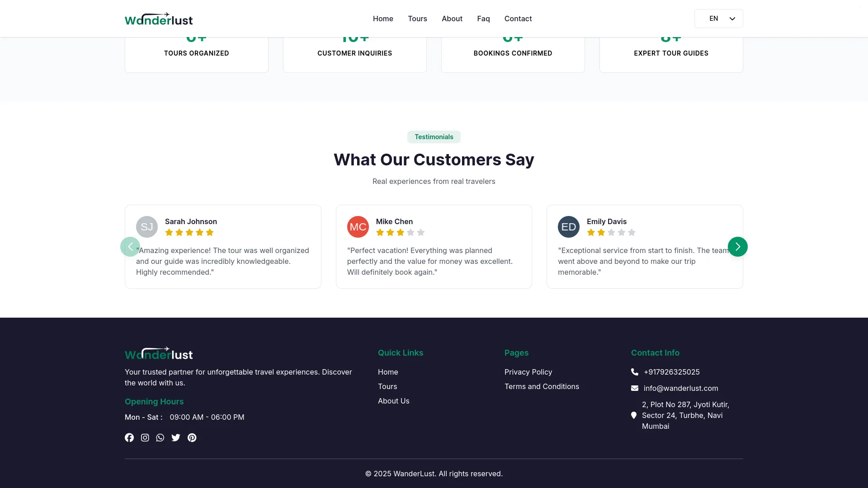Image resolution: width=868 pixels, height=488 pixels.
Task: Click the next testimonial arrow button
Action: pyautogui.click(x=737, y=247)
